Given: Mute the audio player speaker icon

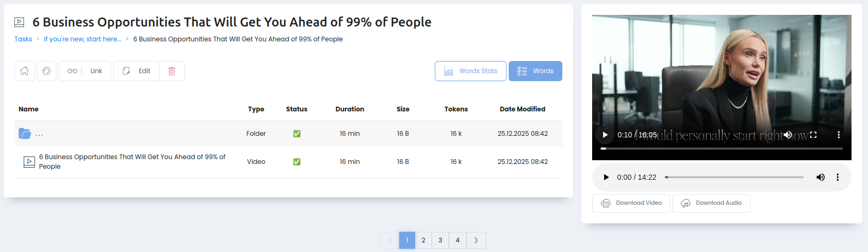Looking at the screenshot, I should click(x=820, y=177).
